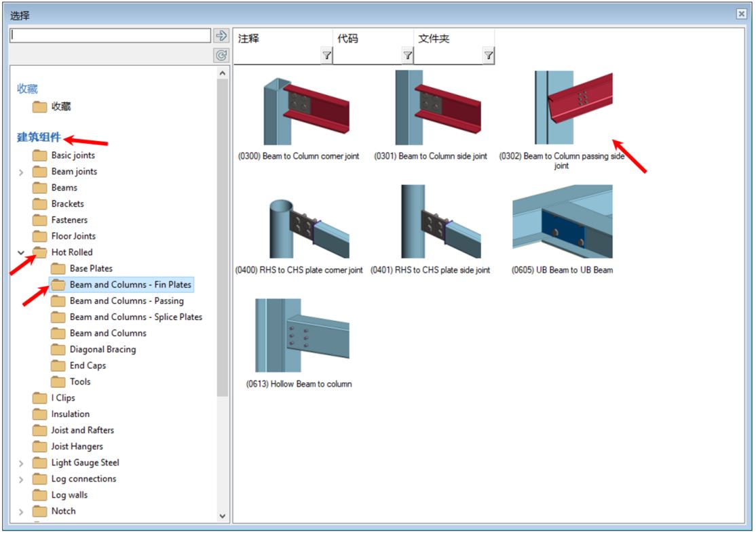Image resolution: width=756 pixels, height=533 pixels.
Task: Open filter for 注释 column
Action: tap(327, 56)
